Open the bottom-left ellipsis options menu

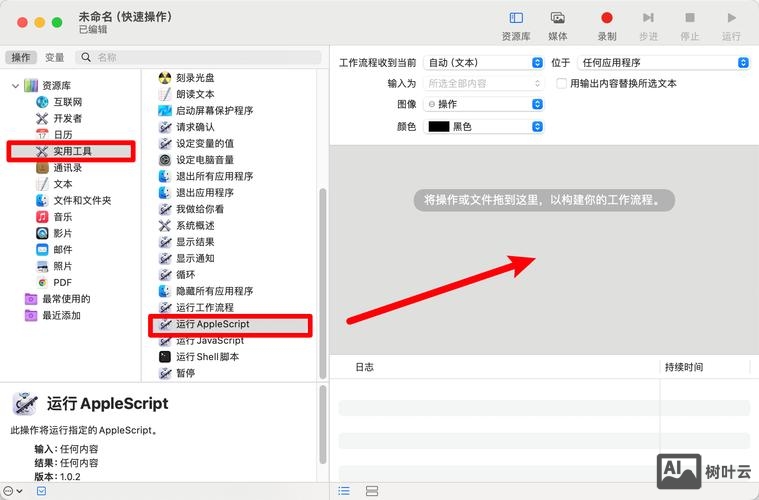point(13,491)
